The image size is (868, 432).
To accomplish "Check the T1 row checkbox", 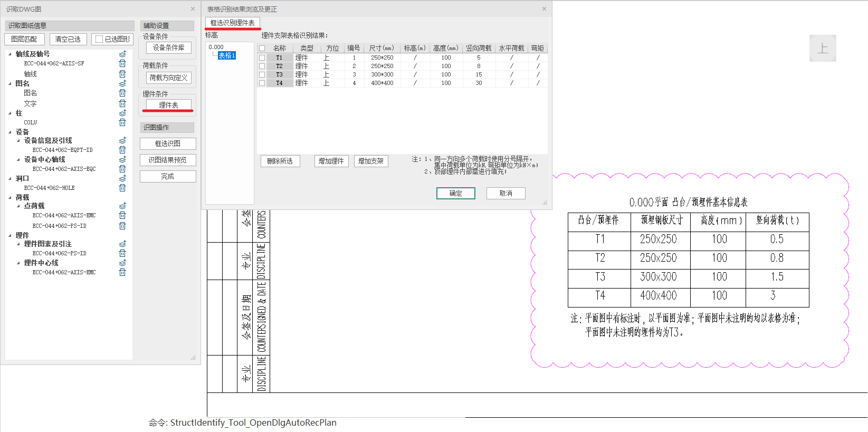I will tap(262, 57).
